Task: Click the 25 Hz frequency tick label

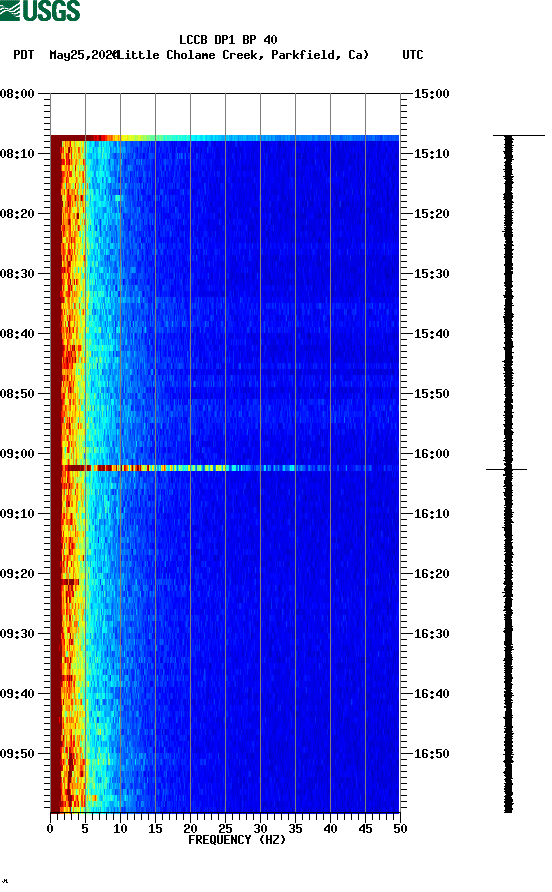Action: (x=225, y=829)
